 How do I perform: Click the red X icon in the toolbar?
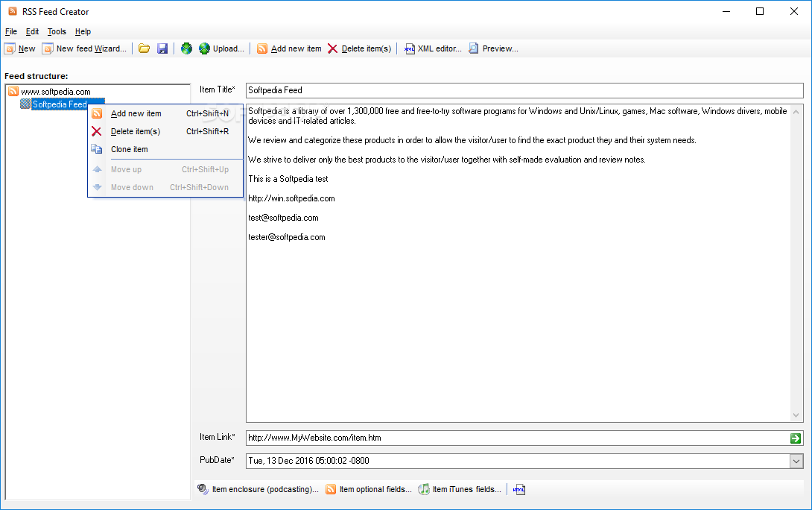tap(332, 48)
